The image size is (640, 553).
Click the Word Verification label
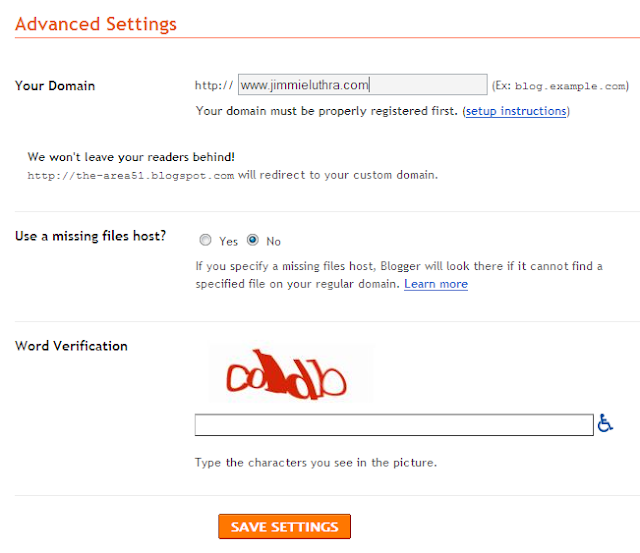71,346
